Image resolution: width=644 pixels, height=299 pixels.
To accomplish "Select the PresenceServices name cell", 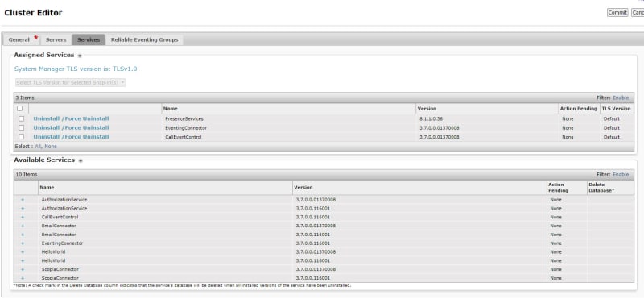I will tap(184, 118).
